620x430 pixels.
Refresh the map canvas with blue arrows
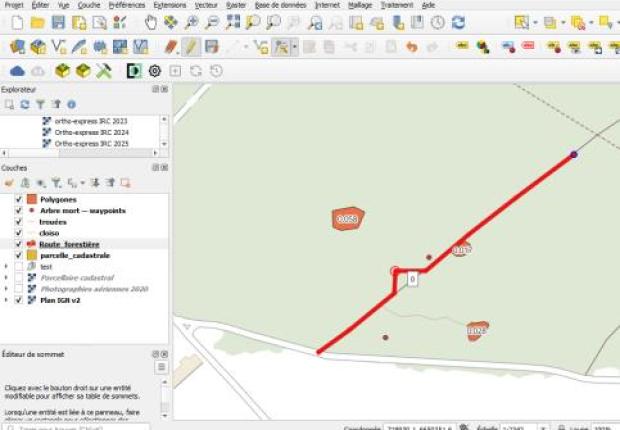coord(458,23)
